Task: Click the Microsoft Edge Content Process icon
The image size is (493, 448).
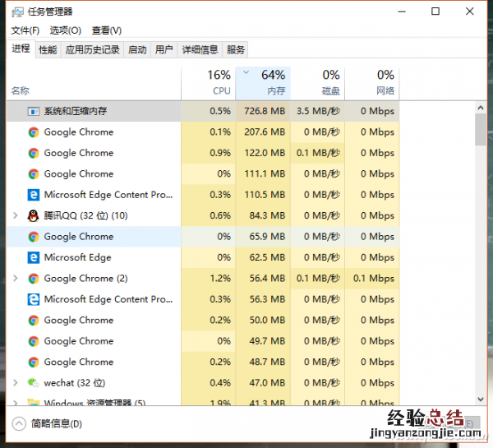Action: [34, 195]
